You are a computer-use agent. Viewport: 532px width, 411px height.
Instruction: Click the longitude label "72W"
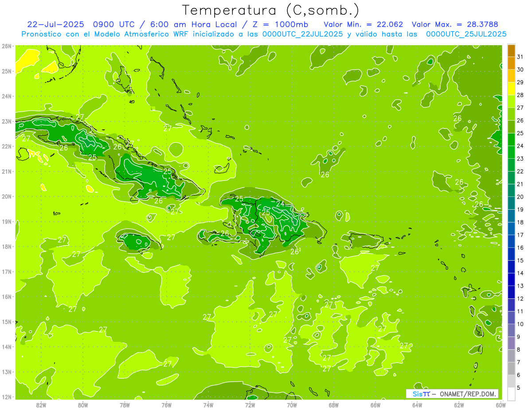(250, 405)
